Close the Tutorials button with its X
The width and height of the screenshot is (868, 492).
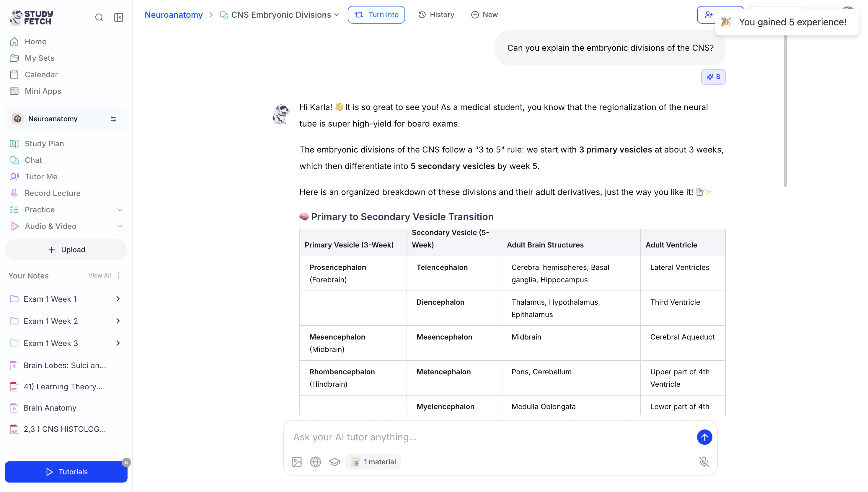click(126, 463)
